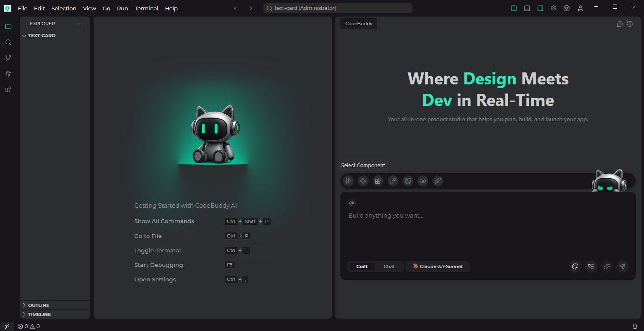
Task: Click the Figma import icon
Action: [348, 181]
